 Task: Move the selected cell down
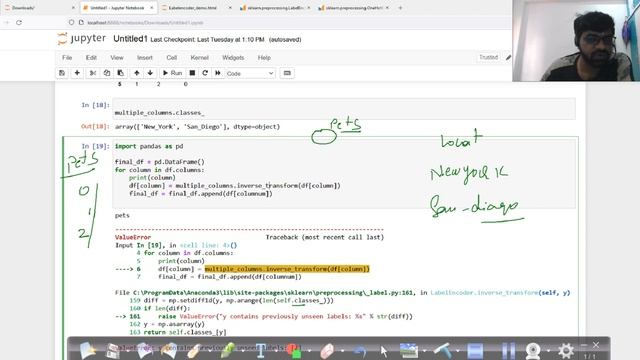[x=150, y=73]
